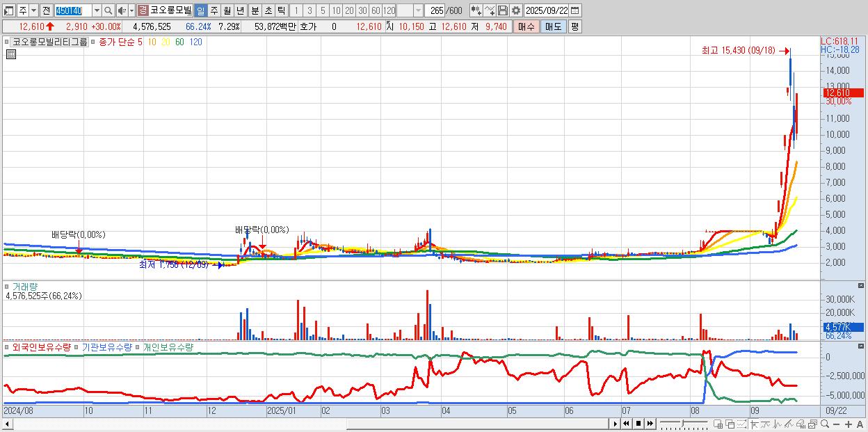Click the 코오롱모빌리티그룹 legend label

click(x=50, y=42)
